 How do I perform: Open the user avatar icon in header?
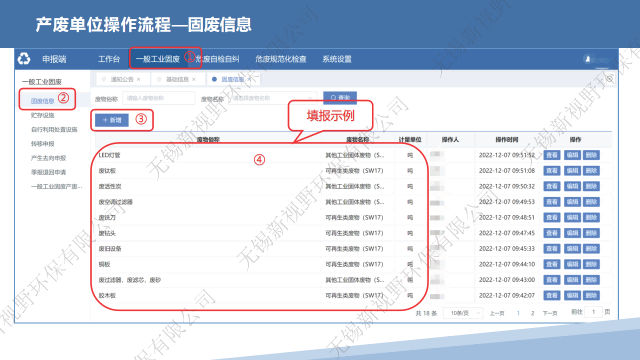[x=588, y=59]
